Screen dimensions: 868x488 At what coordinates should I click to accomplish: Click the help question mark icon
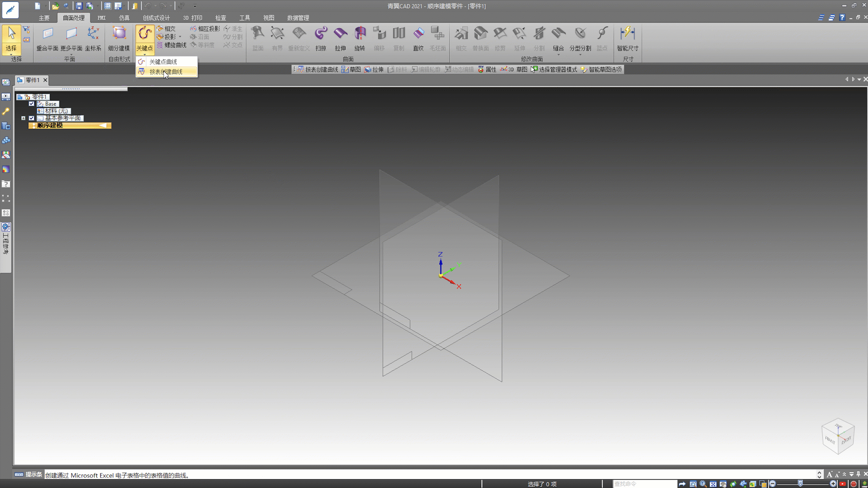(x=842, y=17)
